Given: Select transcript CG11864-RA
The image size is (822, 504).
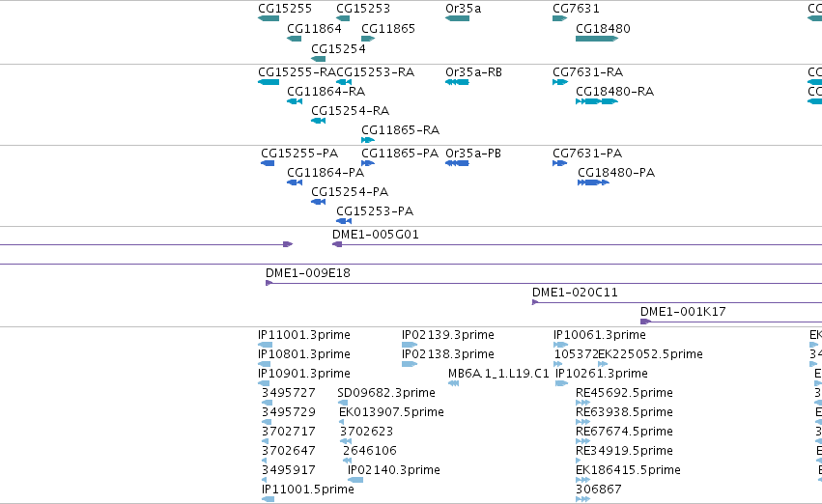Looking at the screenshot, I should (x=295, y=101).
